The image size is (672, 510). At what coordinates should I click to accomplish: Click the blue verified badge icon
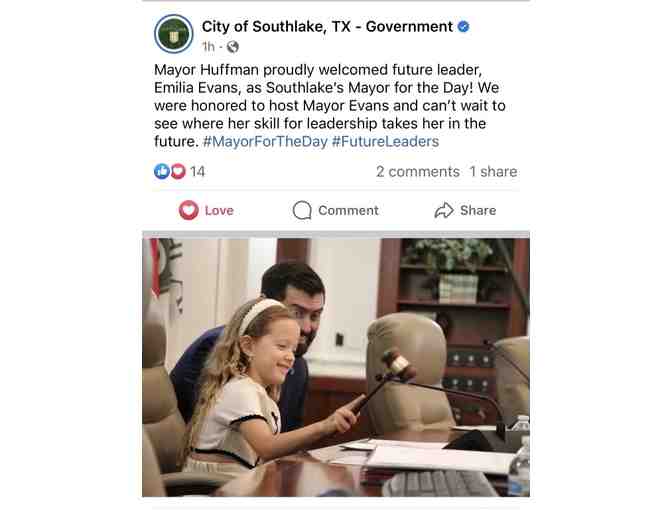tap(463, 27)
